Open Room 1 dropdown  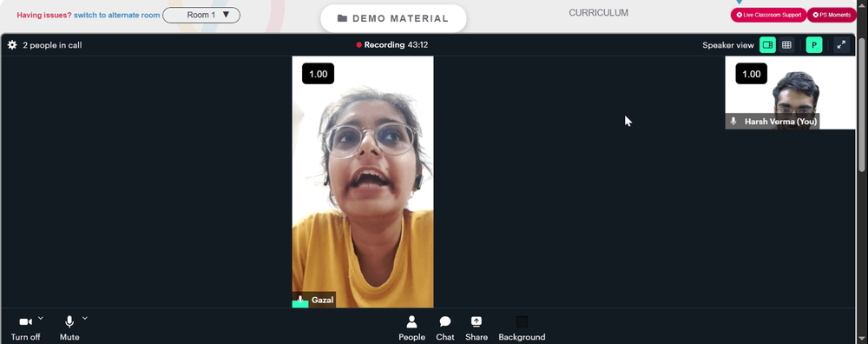[x=201, y=15]
